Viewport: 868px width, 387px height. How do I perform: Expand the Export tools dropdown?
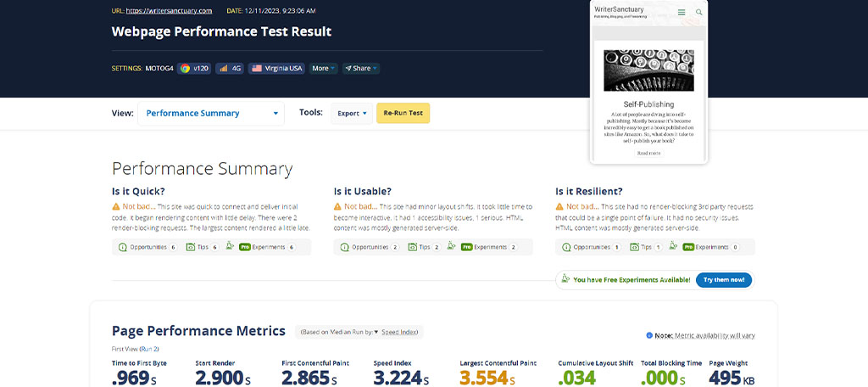pos(352,113)
